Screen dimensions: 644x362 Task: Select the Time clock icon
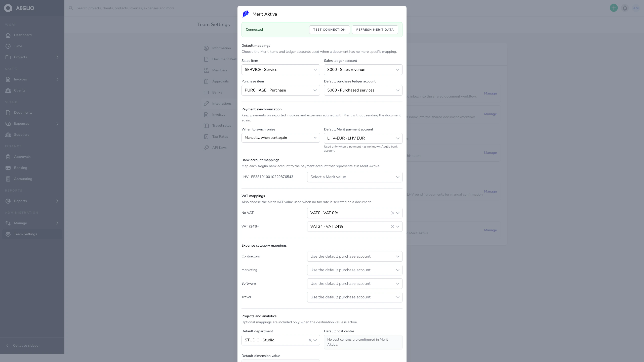(x=8, y=46)
